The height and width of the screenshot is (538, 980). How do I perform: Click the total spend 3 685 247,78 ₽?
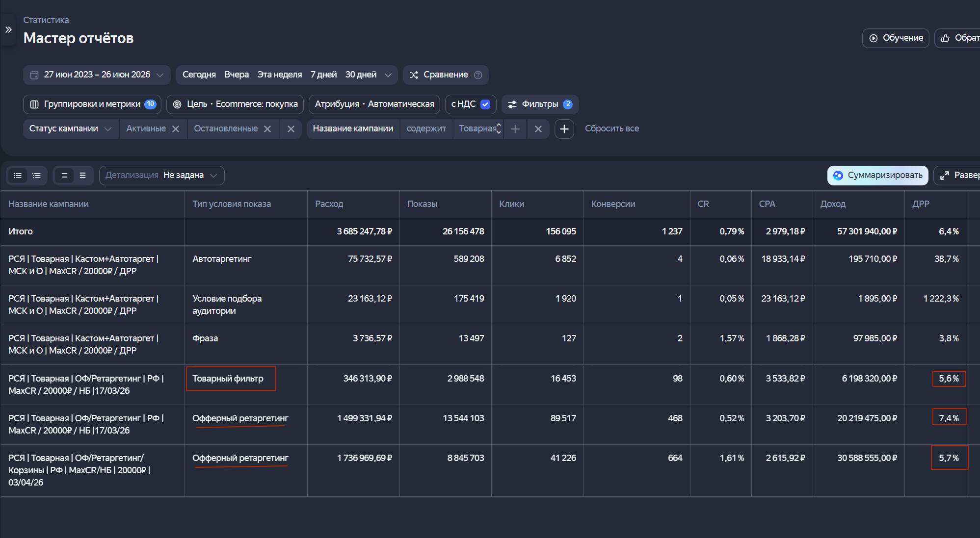[x=364, y=231]
